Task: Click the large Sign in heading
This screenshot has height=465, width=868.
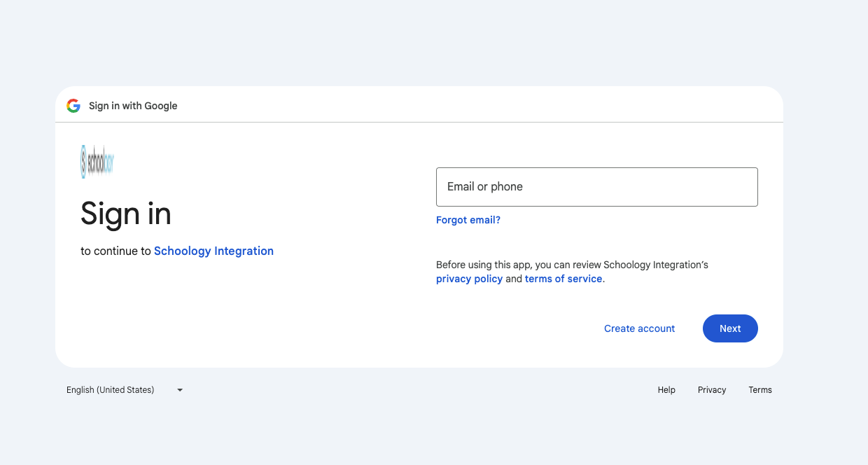Action: click(x=126, y=214)
